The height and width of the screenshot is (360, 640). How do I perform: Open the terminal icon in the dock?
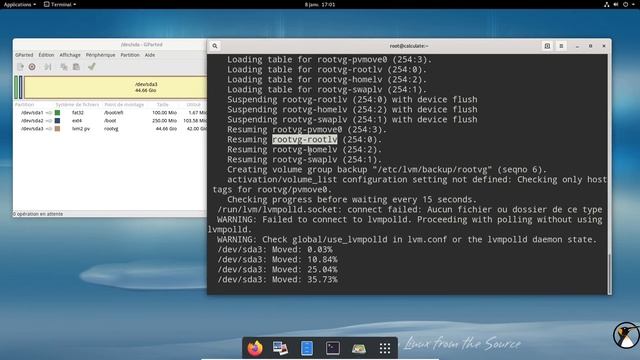click(x=333, y=348)
